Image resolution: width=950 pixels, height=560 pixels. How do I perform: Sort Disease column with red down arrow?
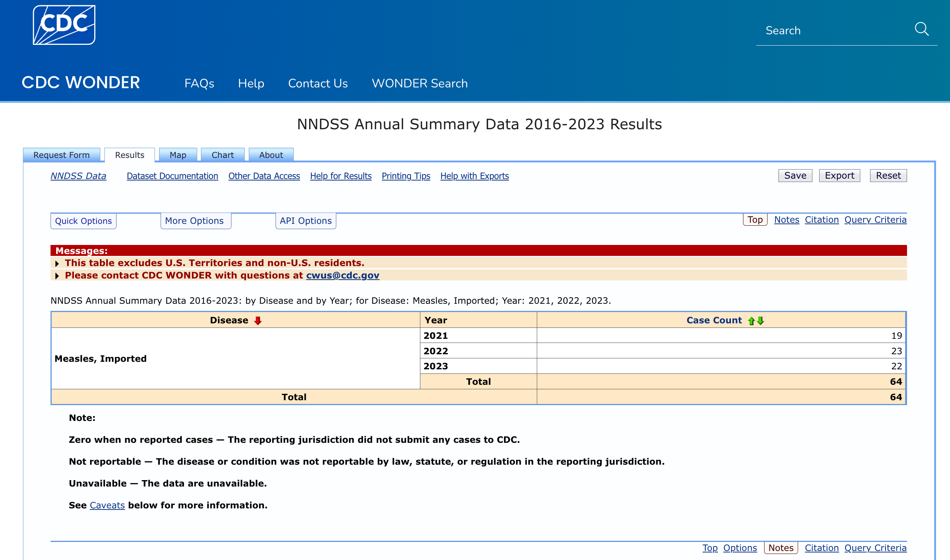258,321
